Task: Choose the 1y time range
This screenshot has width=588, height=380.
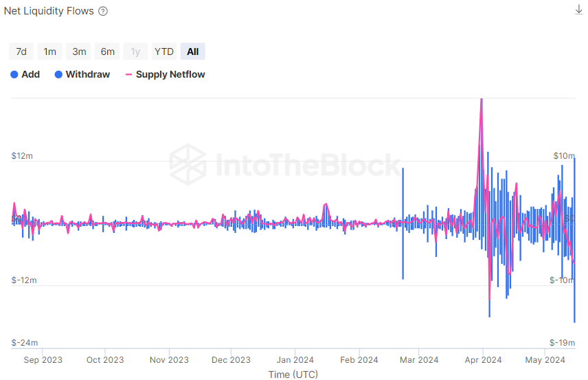Action: pos(135,52)
